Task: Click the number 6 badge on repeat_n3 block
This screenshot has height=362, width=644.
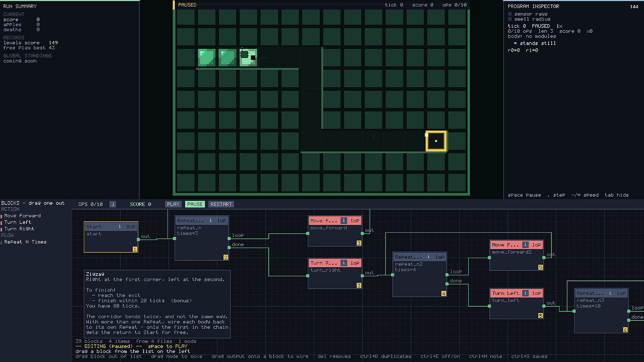Action: [x=625, y=329]
